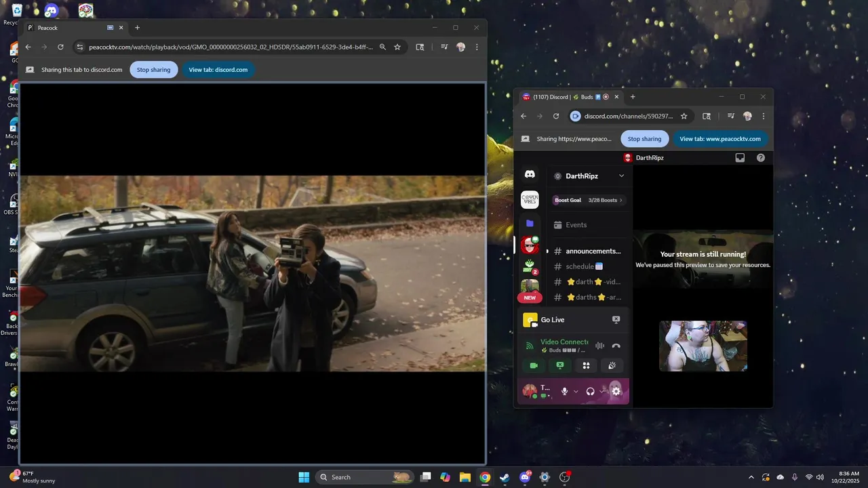Viewport: 868px width, 488px height.
Task: Disconnect from the voice call
Action: pyautogui.click(x=616, y=346)
